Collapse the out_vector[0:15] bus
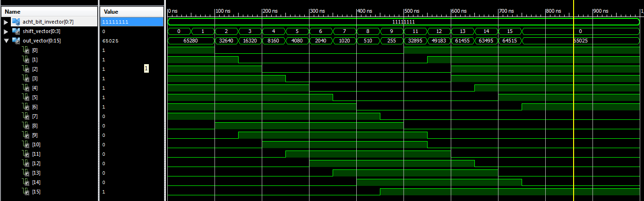 pyautogui.click(x=6, y=41)
